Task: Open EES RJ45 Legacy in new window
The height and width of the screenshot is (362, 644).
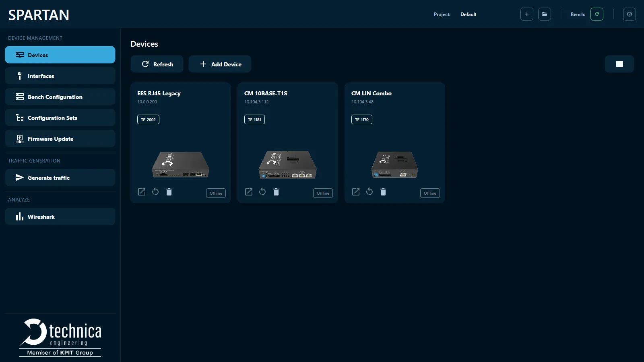Action: point(142,192)
